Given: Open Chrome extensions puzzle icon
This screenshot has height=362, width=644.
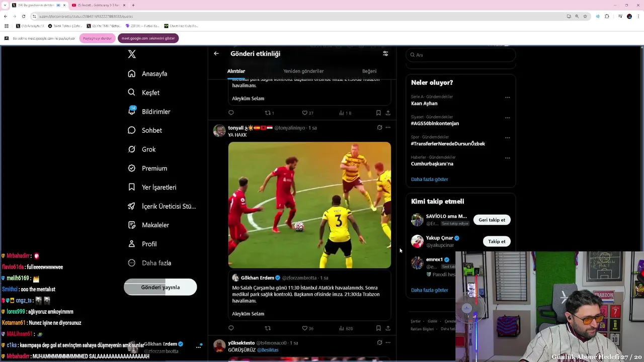Looking at the screenshot, I should coord(607,16).
